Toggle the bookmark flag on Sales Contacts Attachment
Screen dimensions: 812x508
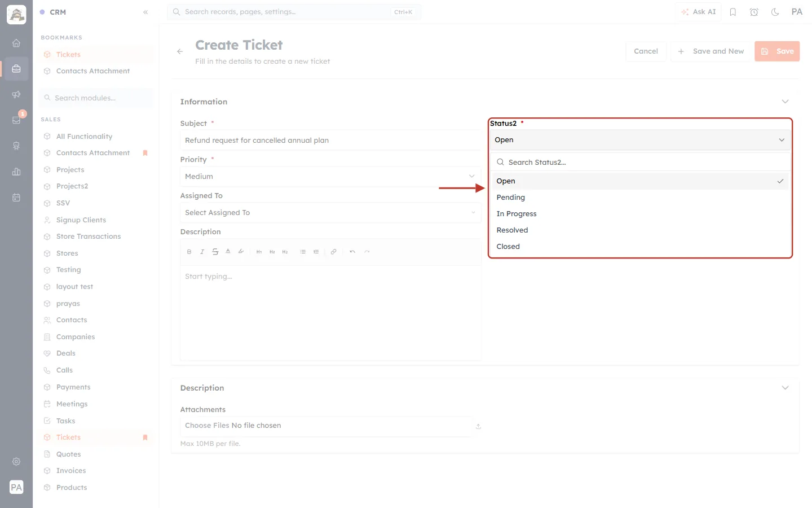(145, 153)
